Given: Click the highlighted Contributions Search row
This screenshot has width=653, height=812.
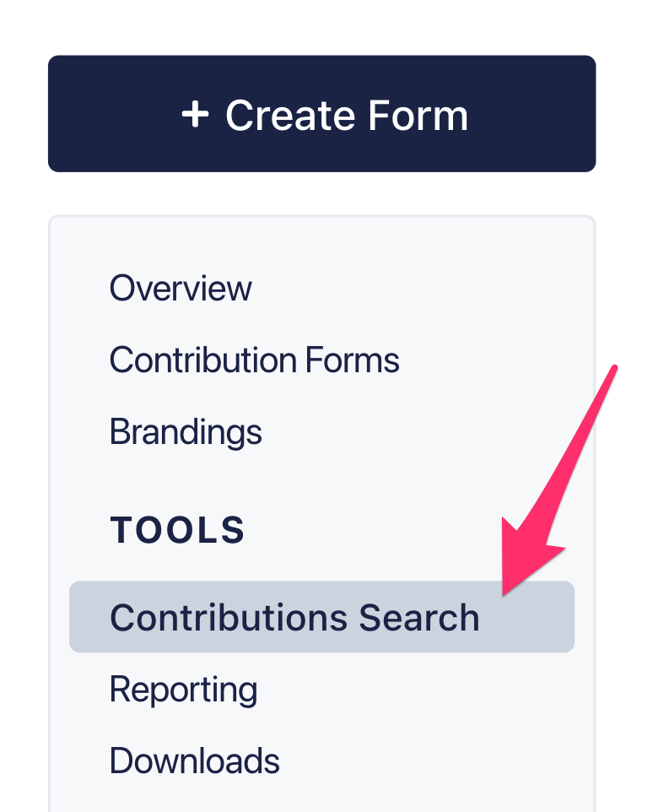Looking at the screenshot, I should pos(321,617).
